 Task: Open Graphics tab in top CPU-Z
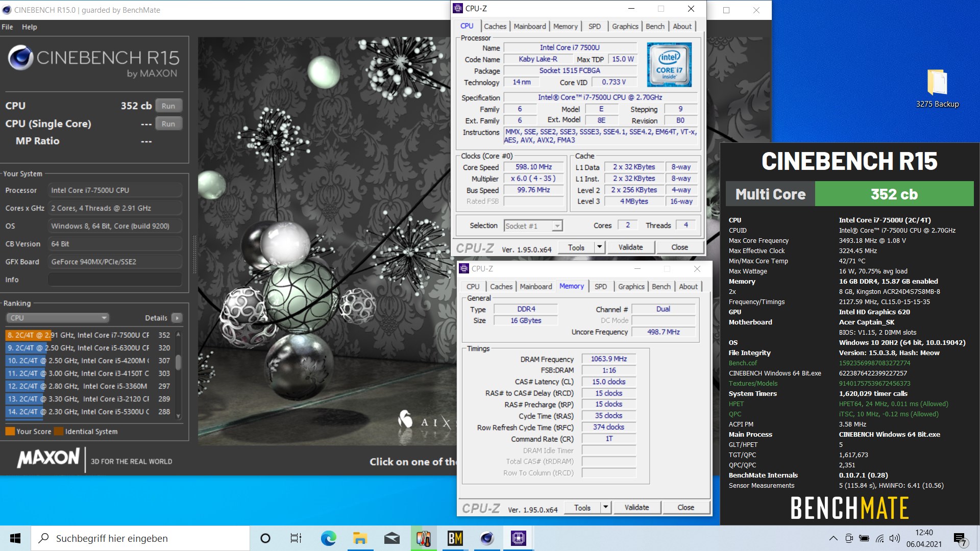625,27
